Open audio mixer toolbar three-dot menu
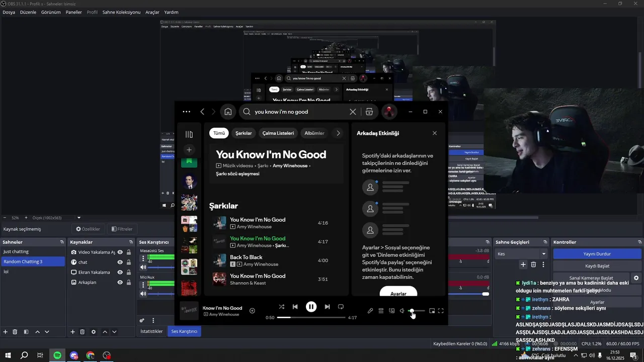This screenshot has width=644, height=362. [153, 321]
